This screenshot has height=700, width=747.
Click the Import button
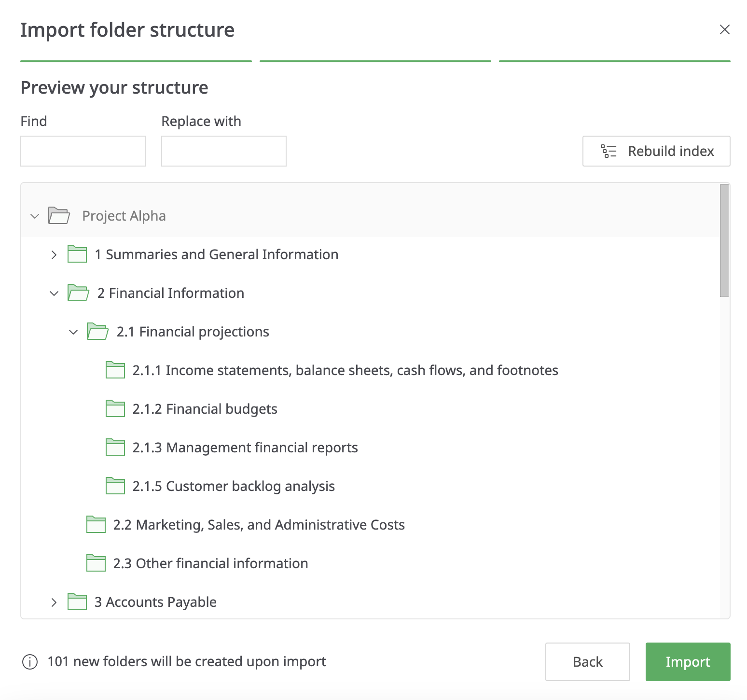(x=688, y=662)
